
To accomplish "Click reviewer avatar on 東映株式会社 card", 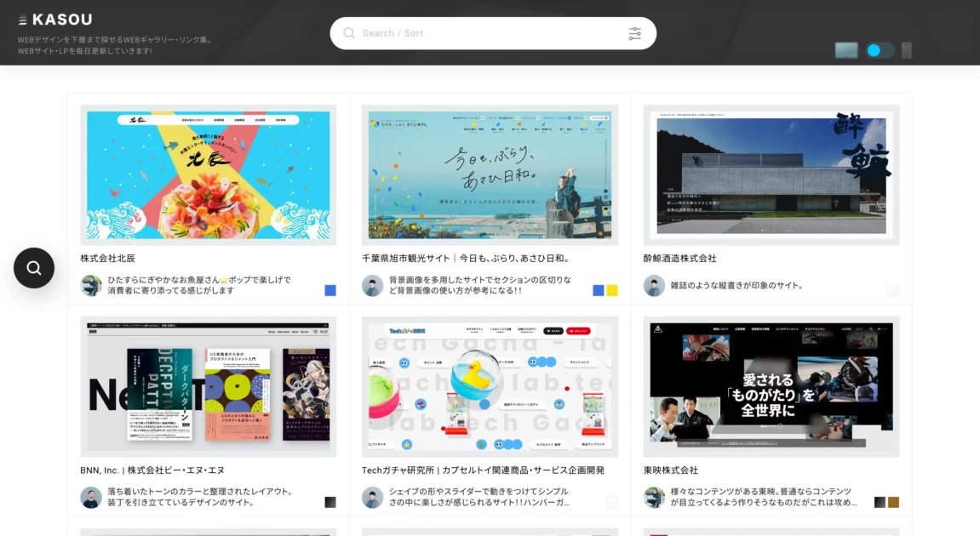I will [654, 497].
